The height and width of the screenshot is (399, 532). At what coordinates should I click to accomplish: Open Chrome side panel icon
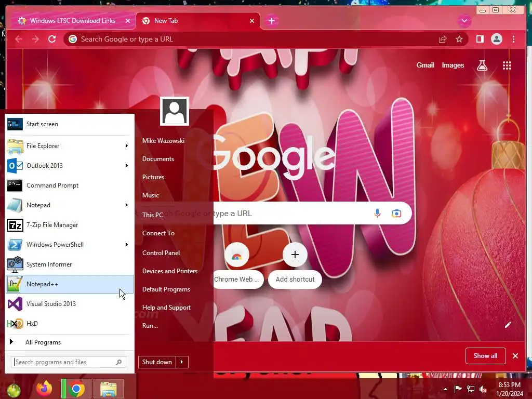click(480, 39)
